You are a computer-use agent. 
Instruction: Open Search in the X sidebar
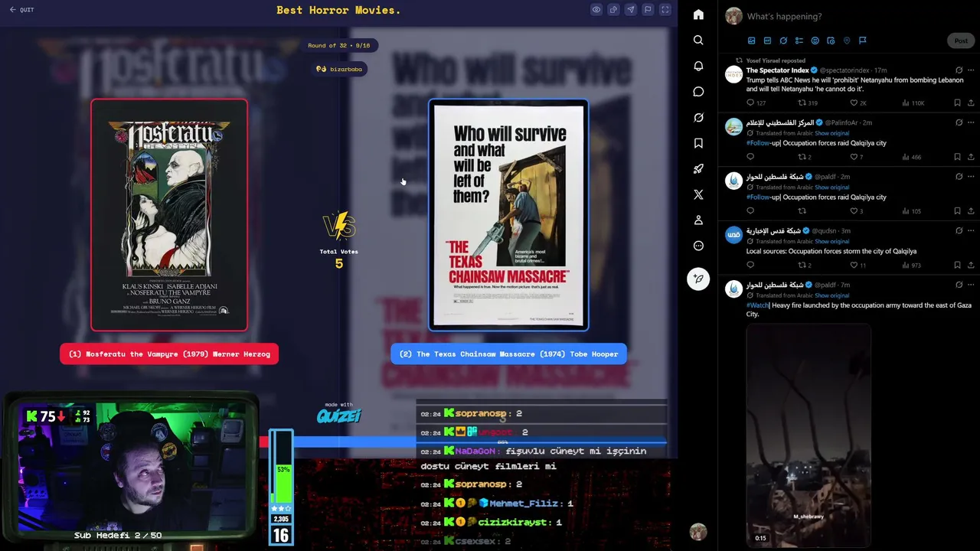click(698, 40)
